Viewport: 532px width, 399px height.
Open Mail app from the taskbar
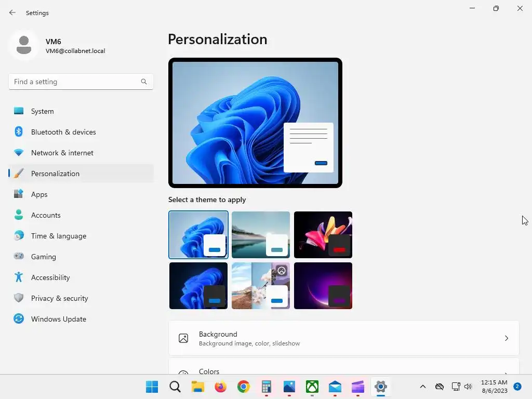coord(335,387)
